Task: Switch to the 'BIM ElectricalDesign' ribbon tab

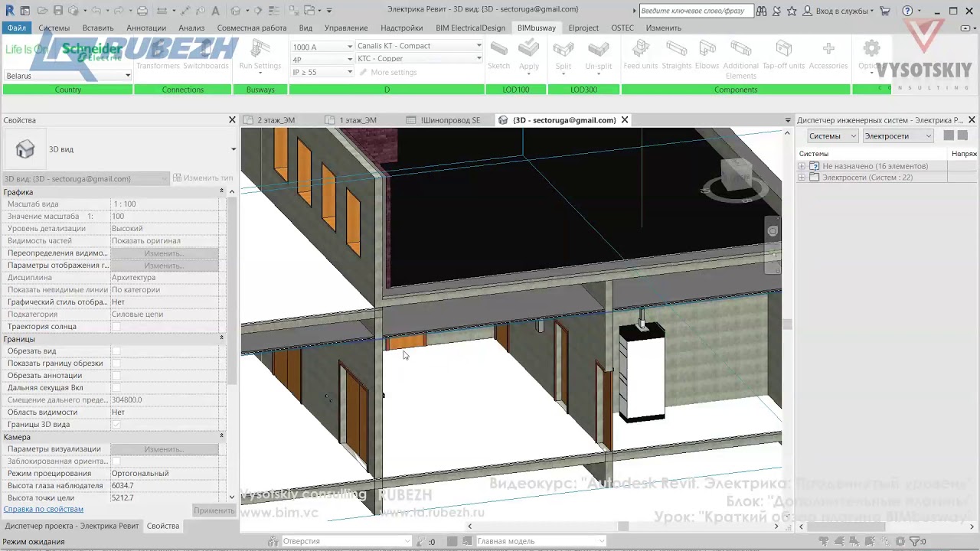Action: 471,28
